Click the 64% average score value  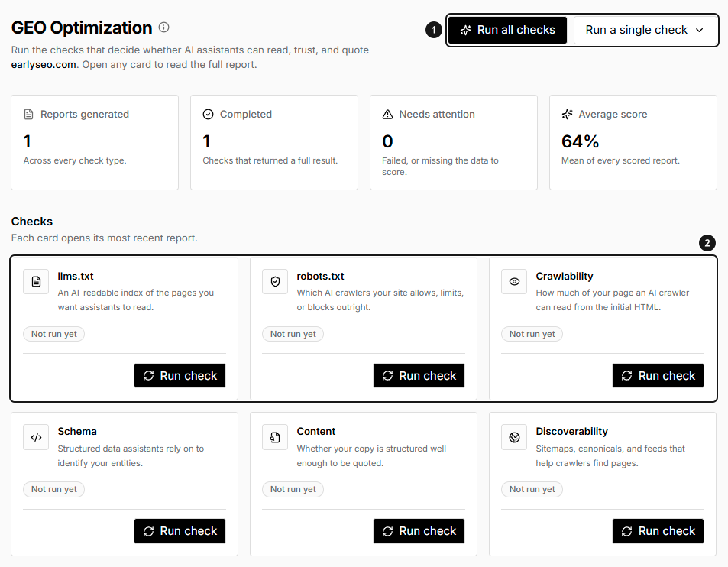[x=580, y=141]
